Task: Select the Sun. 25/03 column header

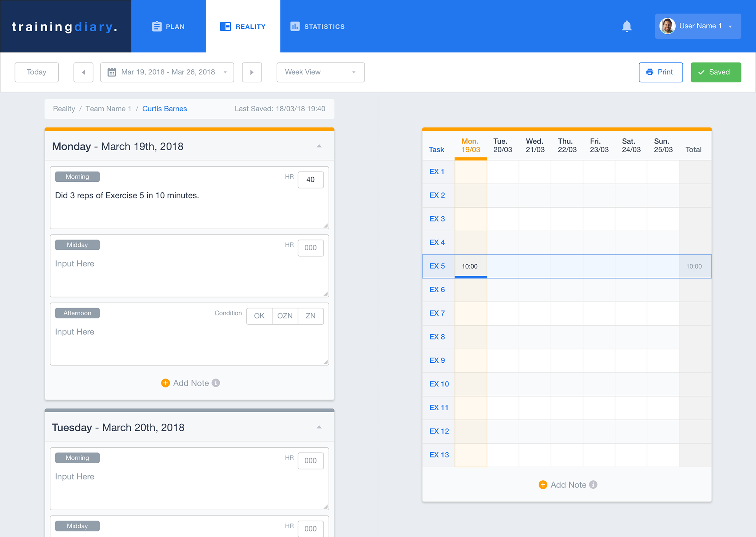Action: 663,145
